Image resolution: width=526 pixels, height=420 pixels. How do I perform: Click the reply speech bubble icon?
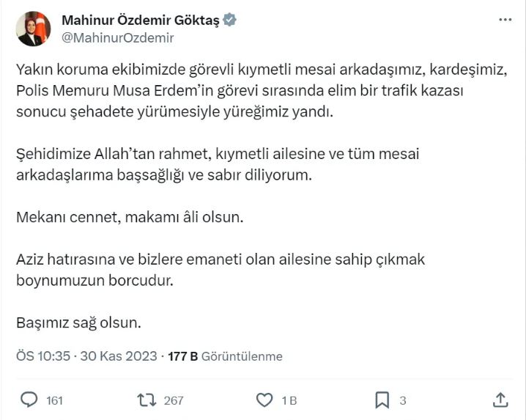click(x=29, y=400)
